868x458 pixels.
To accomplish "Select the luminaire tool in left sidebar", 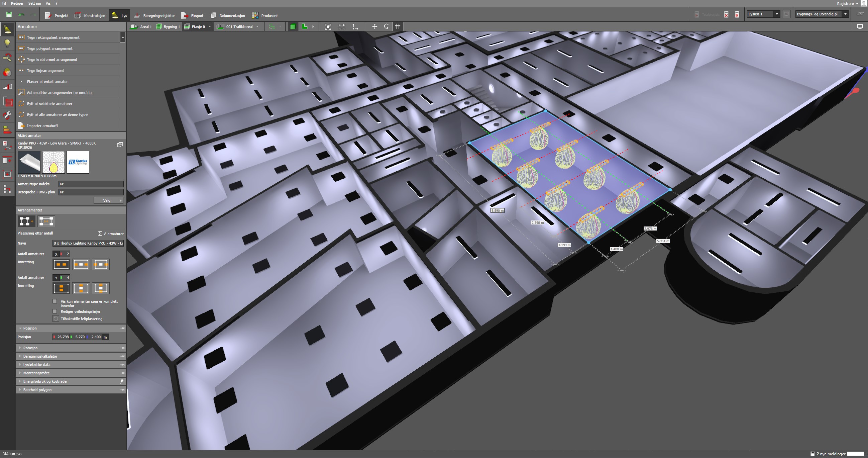I will pyautogui.click(x=7, y=29).
